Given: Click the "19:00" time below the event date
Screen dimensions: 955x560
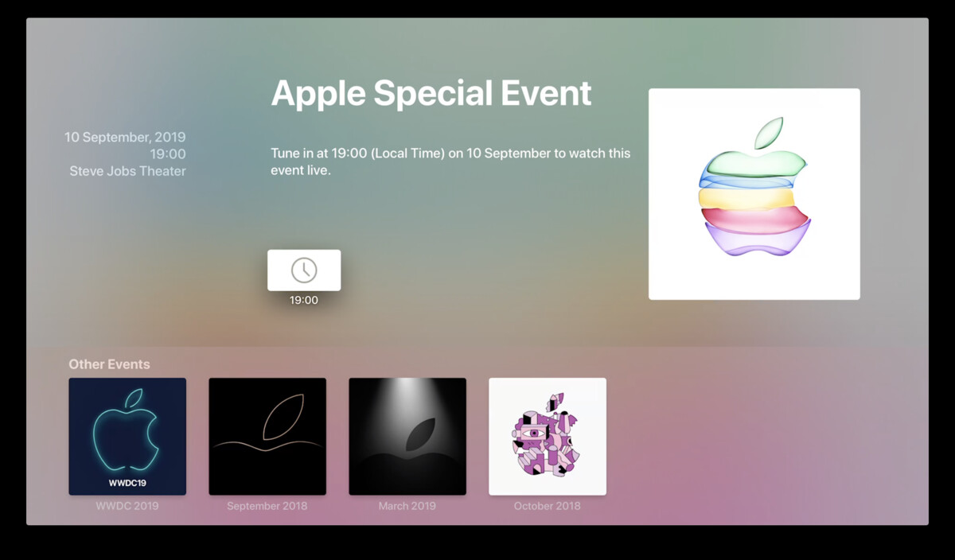Looking at the screenshot, I should tap(168, 154).
